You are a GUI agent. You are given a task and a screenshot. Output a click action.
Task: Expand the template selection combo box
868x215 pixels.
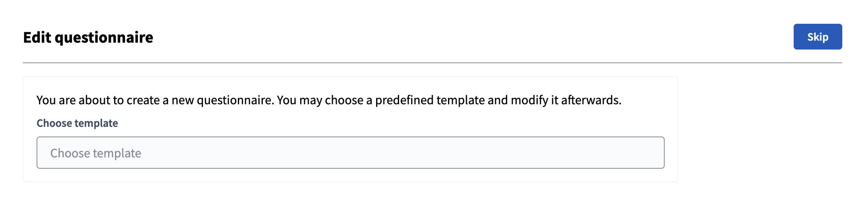tap(350, 153)
